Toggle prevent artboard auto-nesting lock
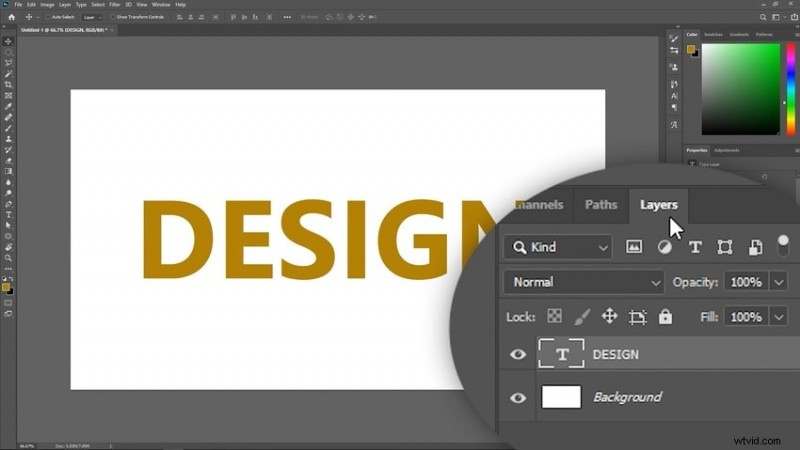800x450 pixels. (637, 317)
